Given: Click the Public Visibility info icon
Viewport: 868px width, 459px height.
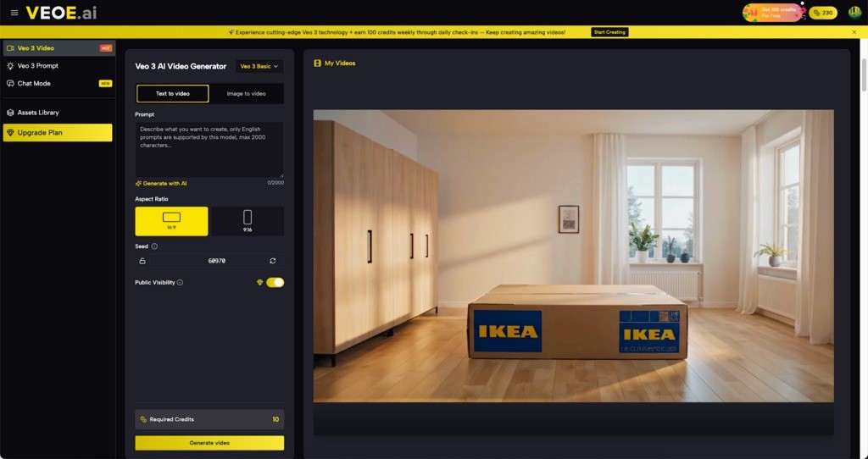Looking at the screenshot, I should 180,283.
